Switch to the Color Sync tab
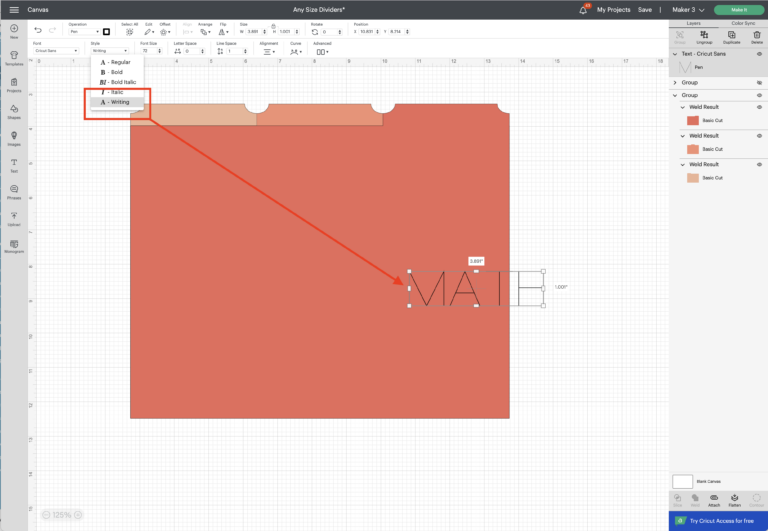Image resolution: width=768 pixels, height=531 pixels. click(x=743, y=22)
